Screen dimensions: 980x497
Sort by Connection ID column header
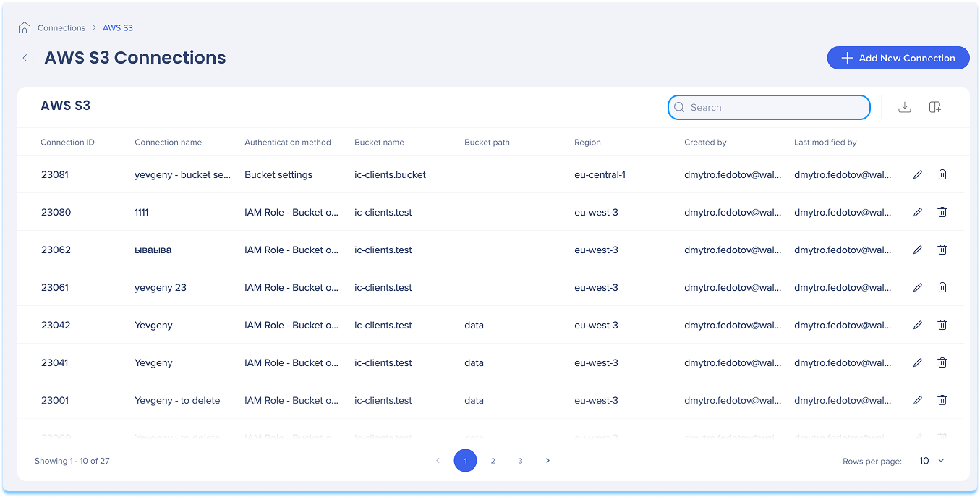click(67, 143)
